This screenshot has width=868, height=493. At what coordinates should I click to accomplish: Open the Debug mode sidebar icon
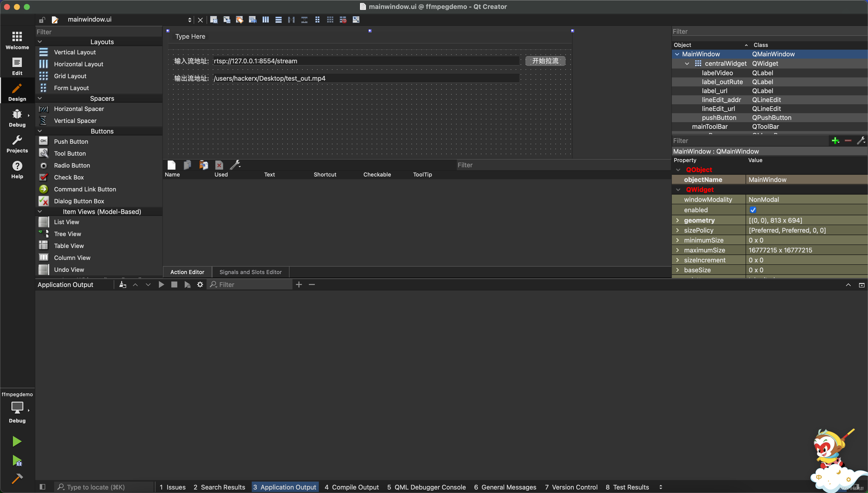pyautogui.click(x=17, y=117)
